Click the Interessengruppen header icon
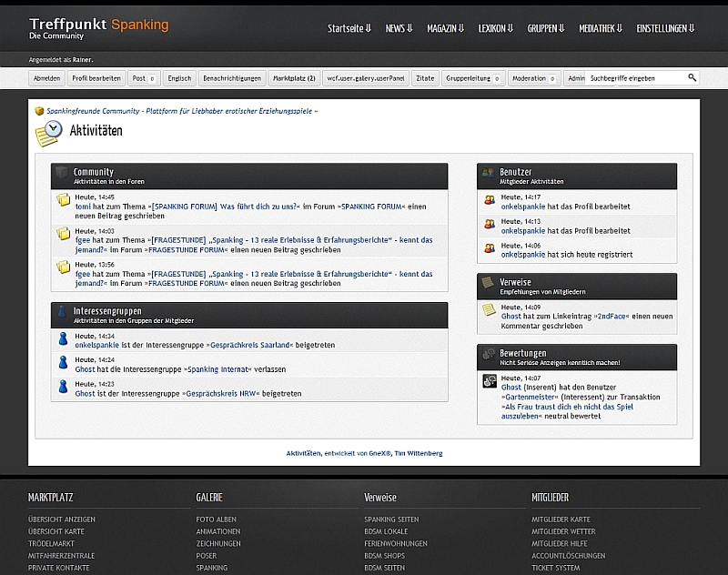 coord(62,312)
